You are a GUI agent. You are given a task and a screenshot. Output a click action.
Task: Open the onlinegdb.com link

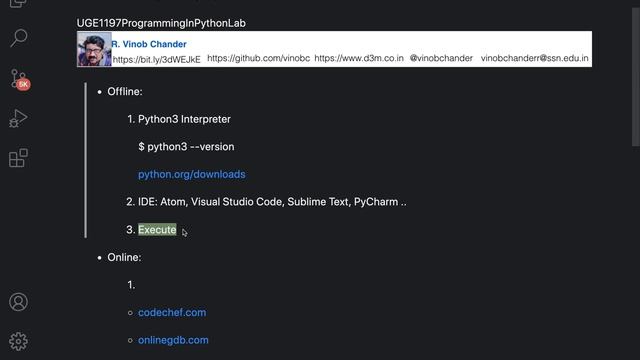[173, 340]
